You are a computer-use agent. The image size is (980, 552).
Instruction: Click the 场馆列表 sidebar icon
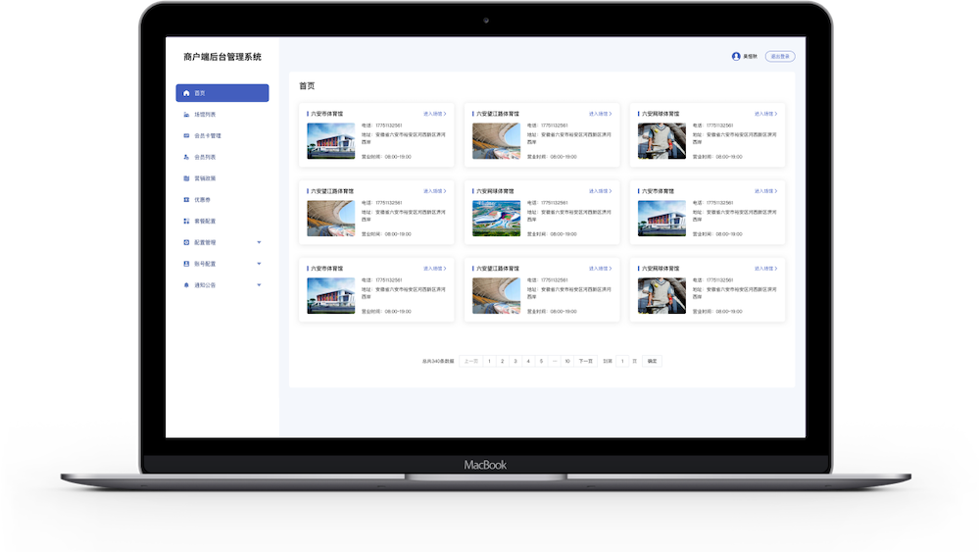185,115
